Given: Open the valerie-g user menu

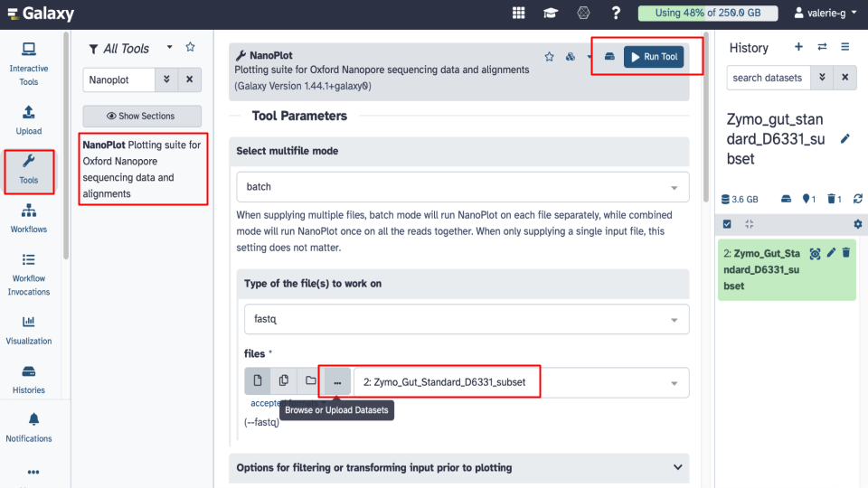Looking at the screenshot, I should [825, 14].
